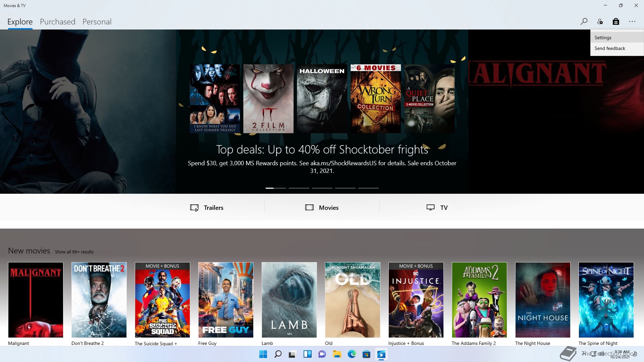Click the New movies heading
Screen dimensions: 644x362
[29, 251]
